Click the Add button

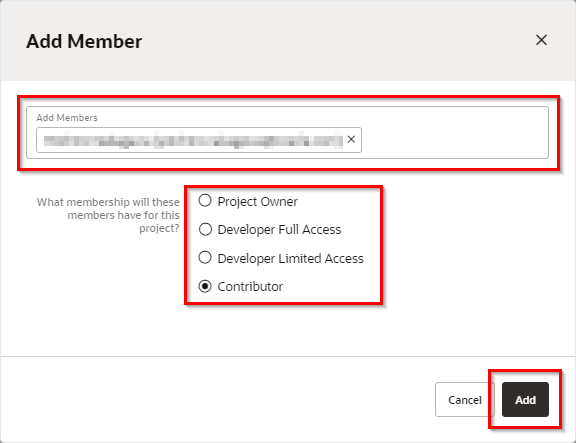point(525,399)
